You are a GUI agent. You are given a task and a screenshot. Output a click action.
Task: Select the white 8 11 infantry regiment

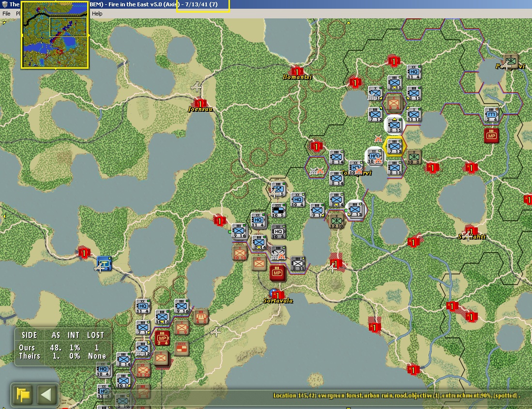[x=298, y=263]
